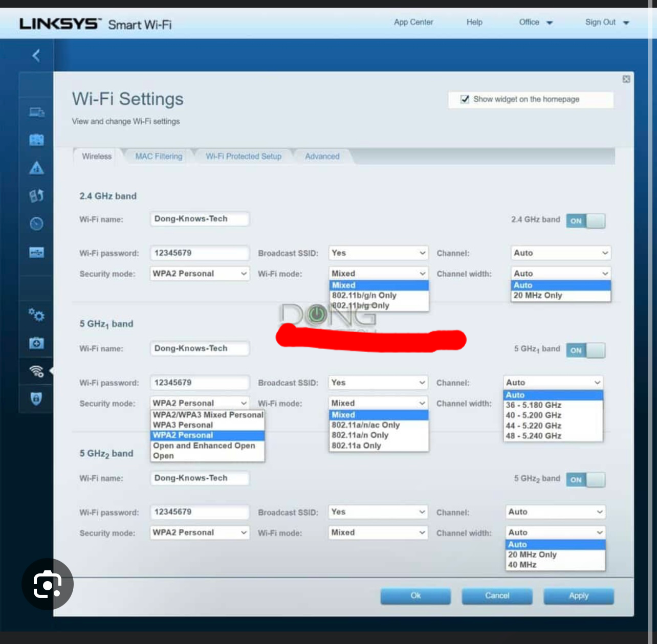
Task: Collapse the sidebar with the back arrow
Action: [36, 55]
